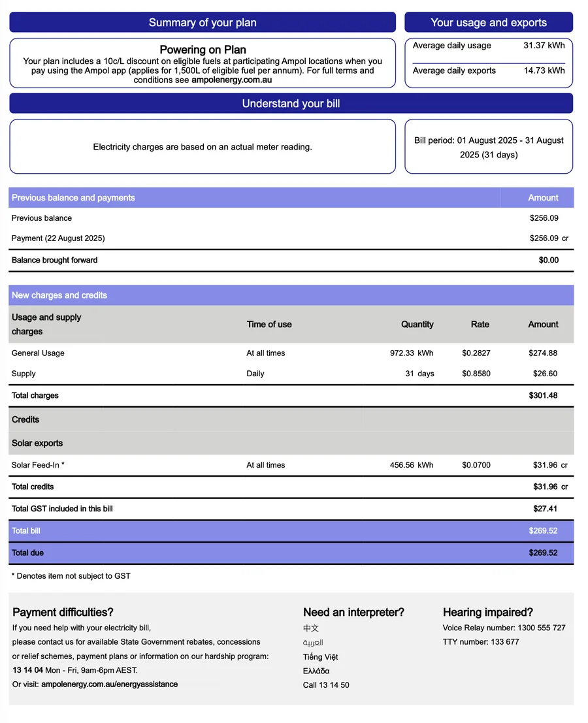Image resolution: width=588 pixels, height=723 pixels.
Task: Select the $274.88 General Usage amount
Action: coord(543,353)
